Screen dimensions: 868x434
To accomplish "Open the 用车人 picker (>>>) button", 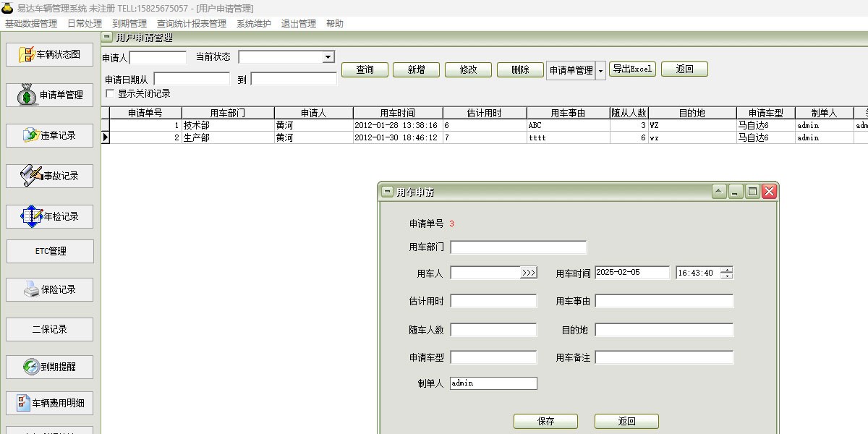I will click(529, 273).
